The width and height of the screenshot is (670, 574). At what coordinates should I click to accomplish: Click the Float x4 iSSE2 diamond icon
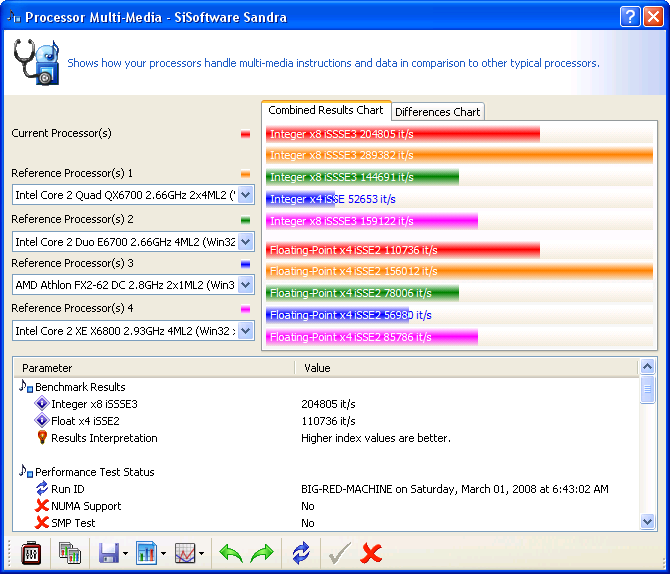pyautogui.click(x=42, y=421)
